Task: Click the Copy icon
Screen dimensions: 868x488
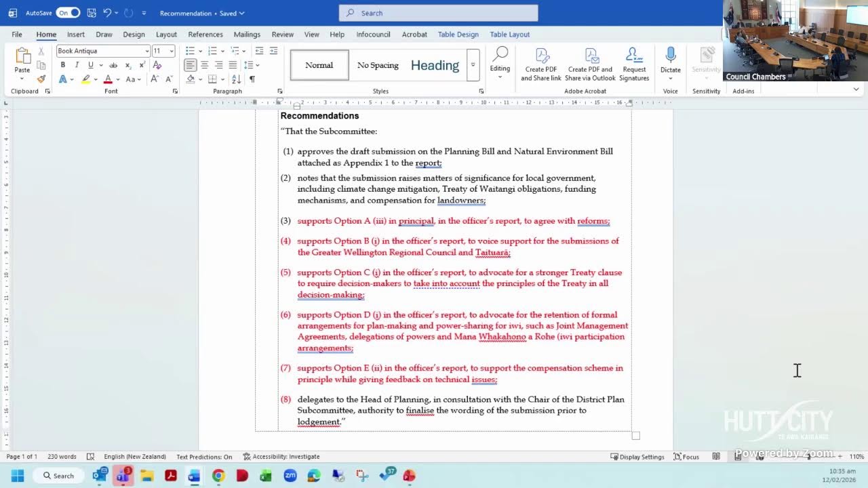Action: pos(41,65)
